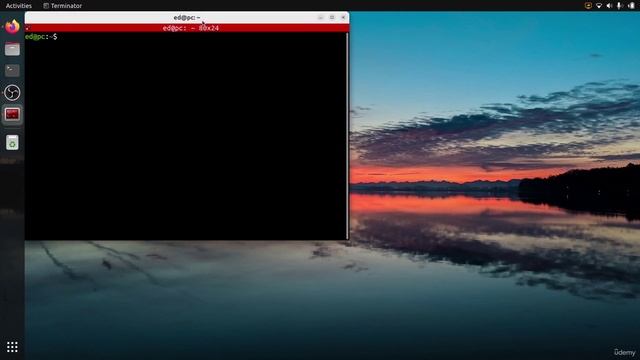
Task: Open the Wi-Fi network status icon
Action: pyautogui.click(x=599, y=6)
